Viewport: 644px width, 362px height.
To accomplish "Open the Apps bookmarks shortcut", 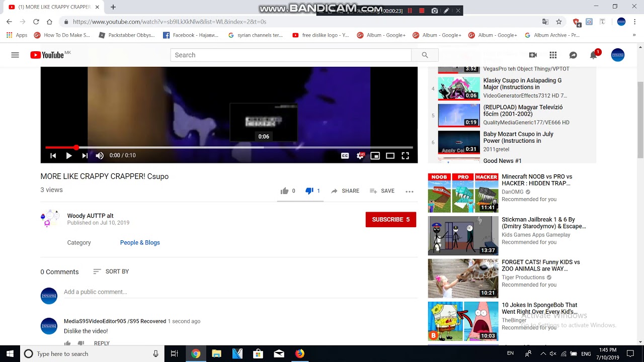I will click(17, 35).
